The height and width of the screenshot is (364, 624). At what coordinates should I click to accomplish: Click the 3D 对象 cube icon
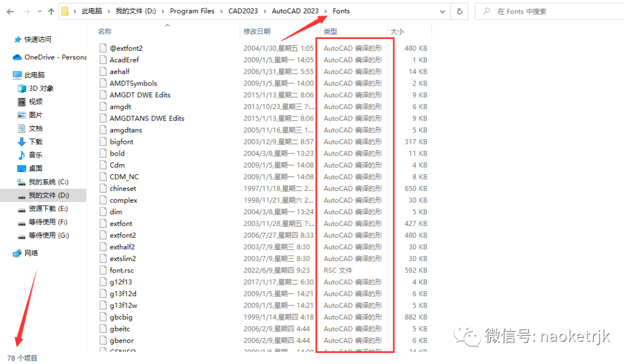[x=22, y=88]
